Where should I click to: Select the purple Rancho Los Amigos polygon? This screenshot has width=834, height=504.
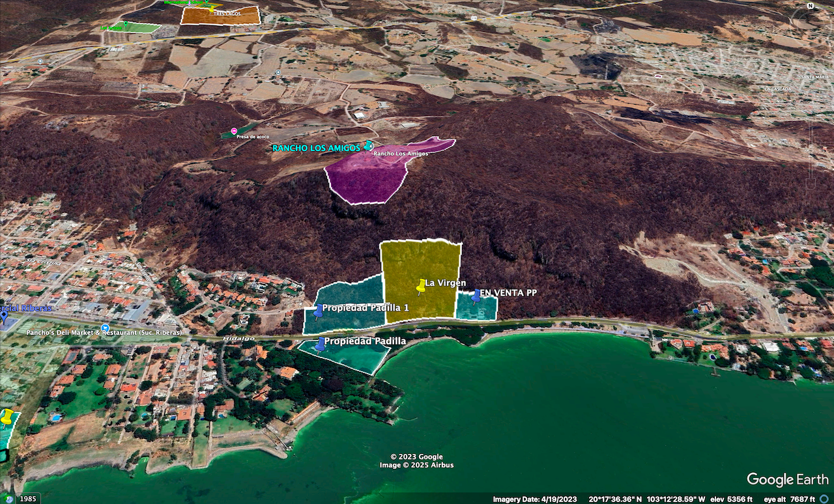[x=365, y=177]
